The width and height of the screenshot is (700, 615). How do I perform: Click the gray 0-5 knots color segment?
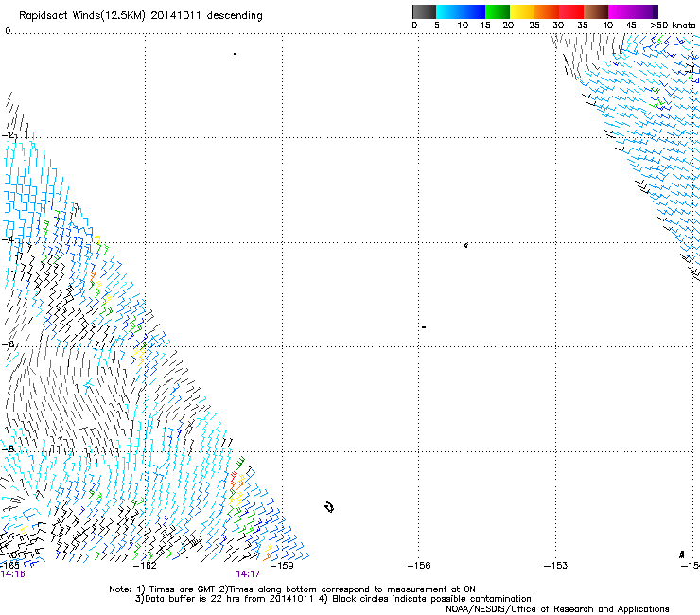coord(424,11)
